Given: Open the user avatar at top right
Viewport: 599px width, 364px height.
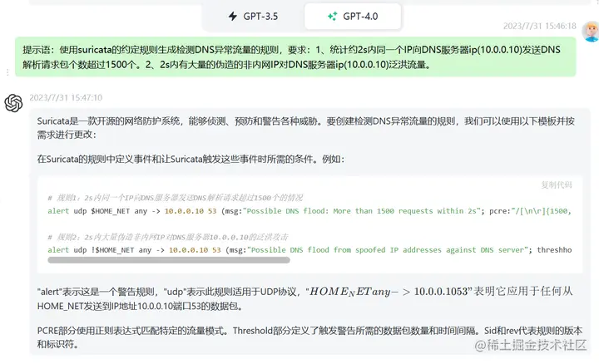Looking at the screenshot, I should 590,32.
